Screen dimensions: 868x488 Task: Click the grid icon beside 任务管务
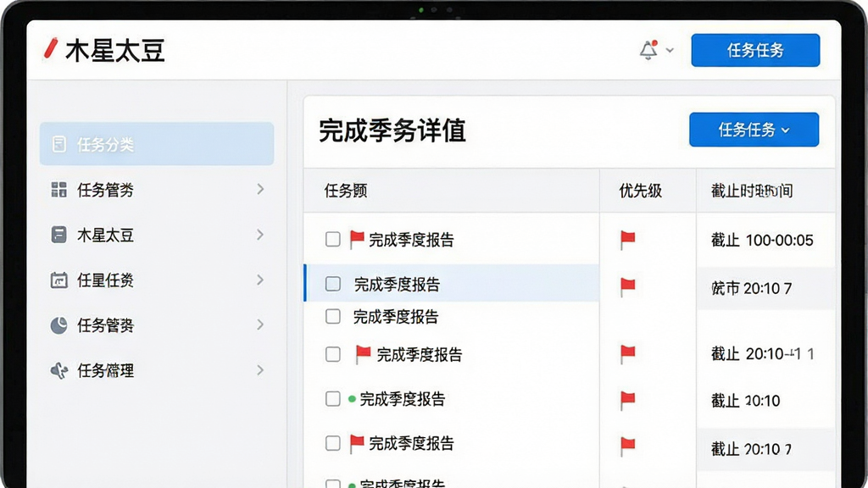[58, 189]
